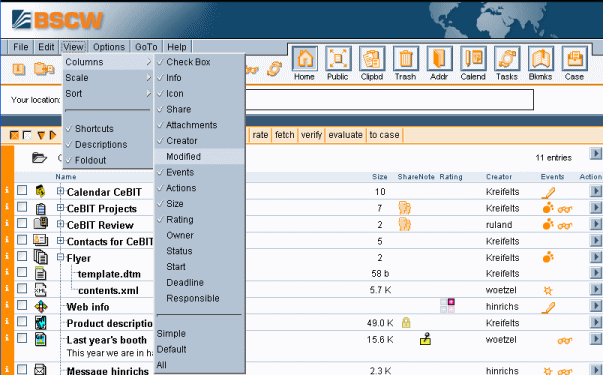Tick the checkbox for Flyer
Viewport: 603px width, 375px height.
click(x=22, y=256)
